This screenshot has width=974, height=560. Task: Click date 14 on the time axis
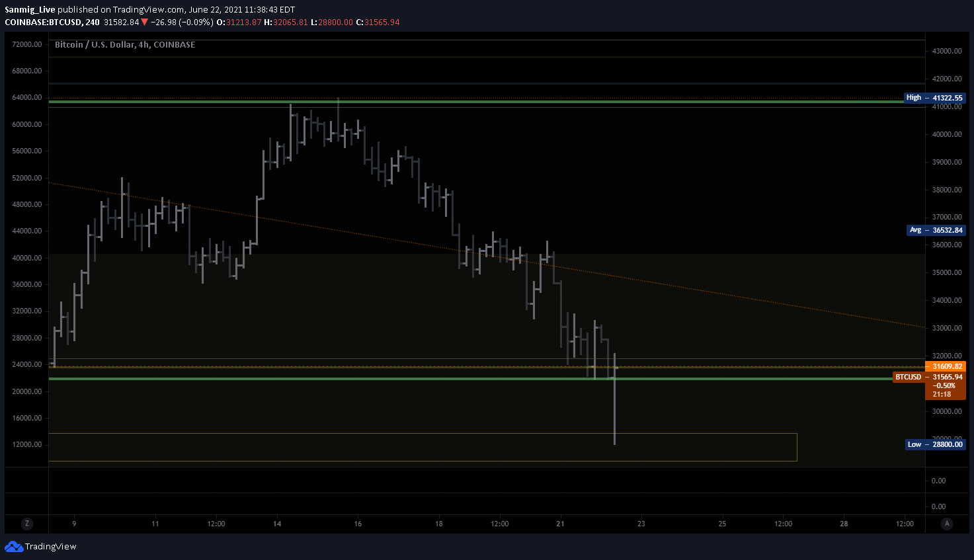pos(277,524)
